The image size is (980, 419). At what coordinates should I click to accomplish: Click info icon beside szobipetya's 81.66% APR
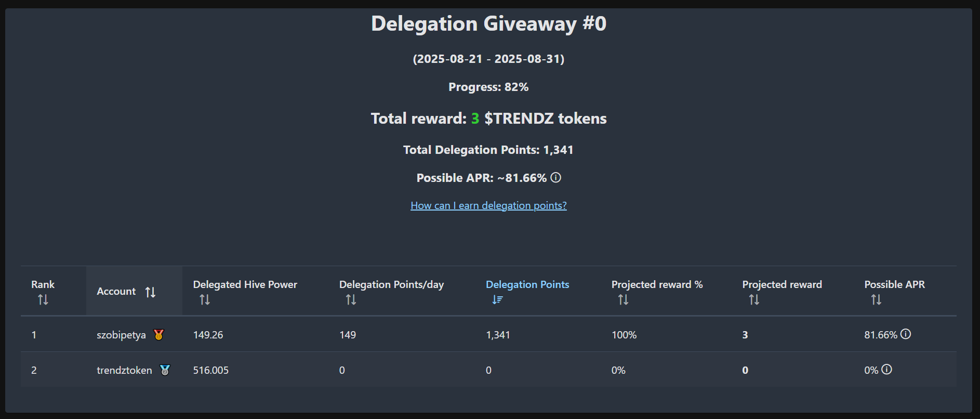coord(906,334)
